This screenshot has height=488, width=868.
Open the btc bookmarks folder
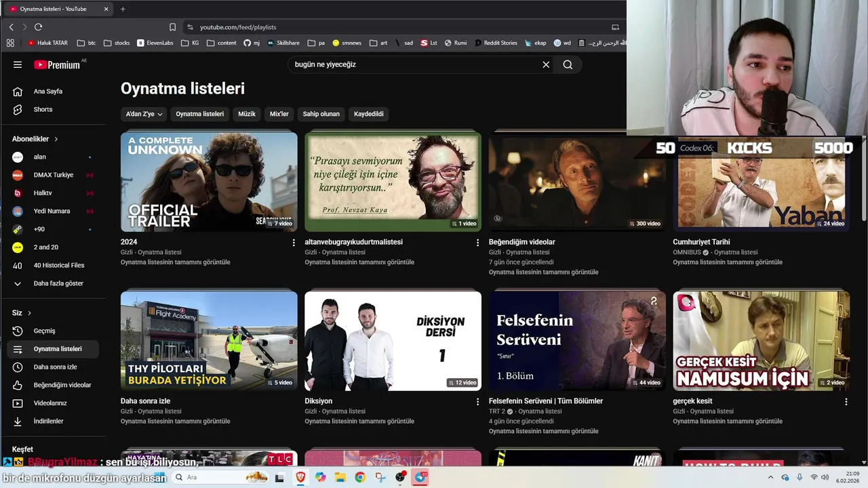pyautogui.click(x=86, y=43)
